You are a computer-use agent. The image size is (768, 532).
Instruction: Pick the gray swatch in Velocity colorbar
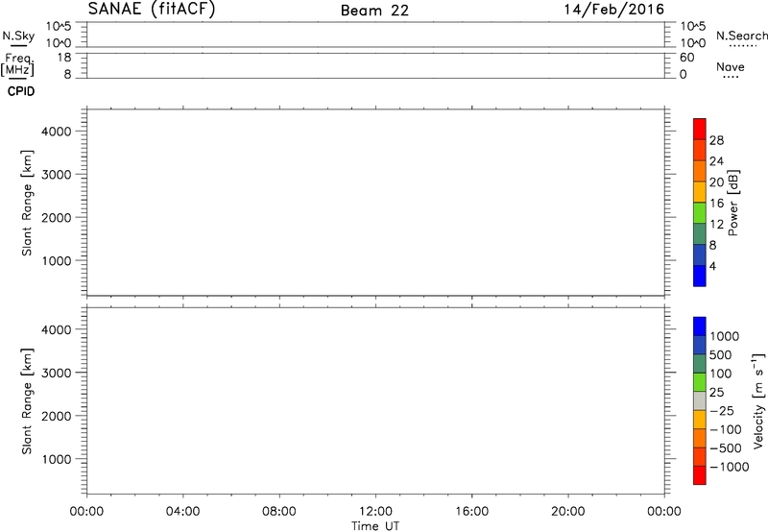click(700, 397)
